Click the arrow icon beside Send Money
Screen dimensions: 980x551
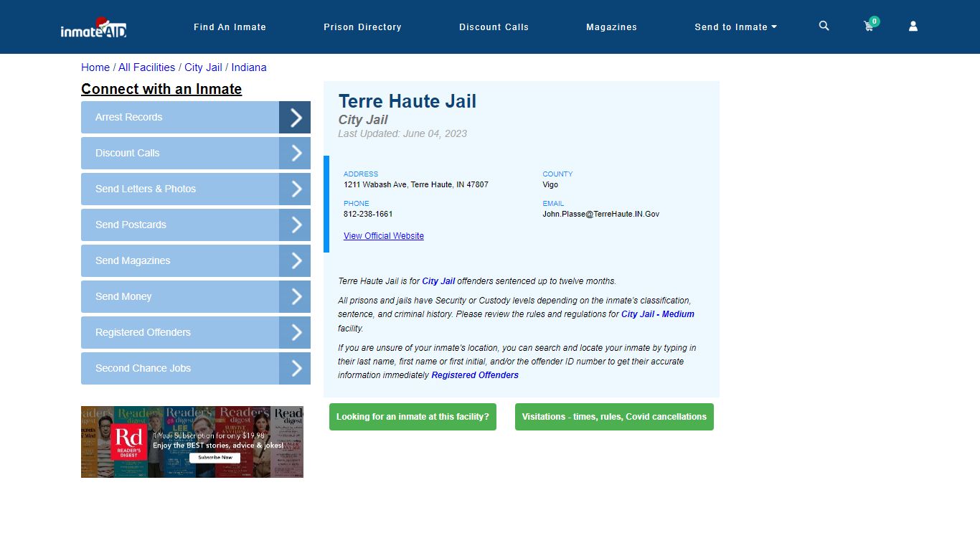pos(294,296)
